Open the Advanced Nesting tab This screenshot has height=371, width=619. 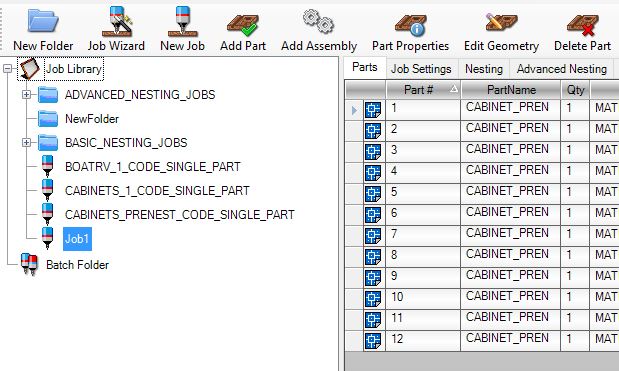tap(561, 69)
